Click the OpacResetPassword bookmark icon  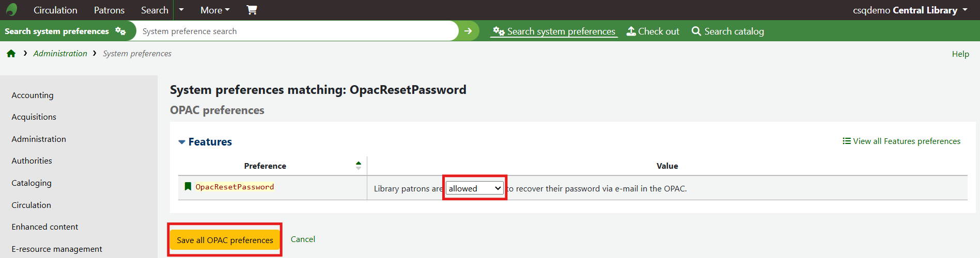[x=188, y=187]
